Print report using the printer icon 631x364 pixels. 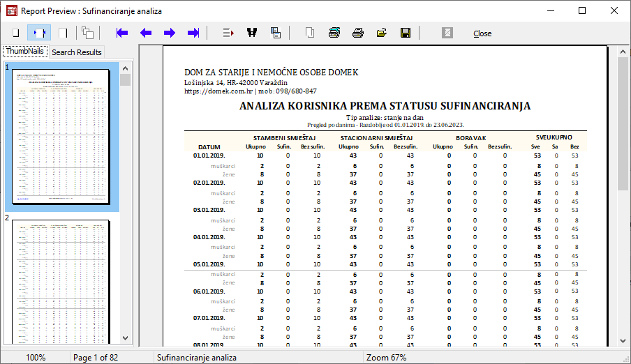point(358,33)
